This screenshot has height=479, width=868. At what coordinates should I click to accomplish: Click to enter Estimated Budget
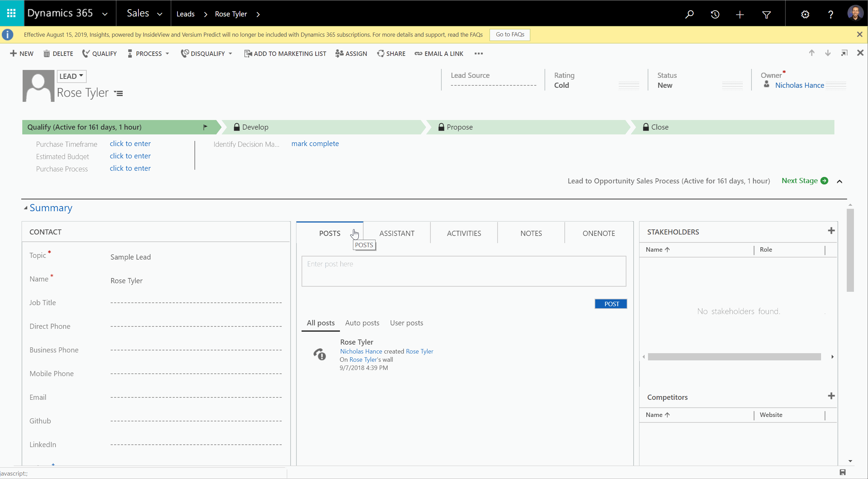[x=130, y=156]
